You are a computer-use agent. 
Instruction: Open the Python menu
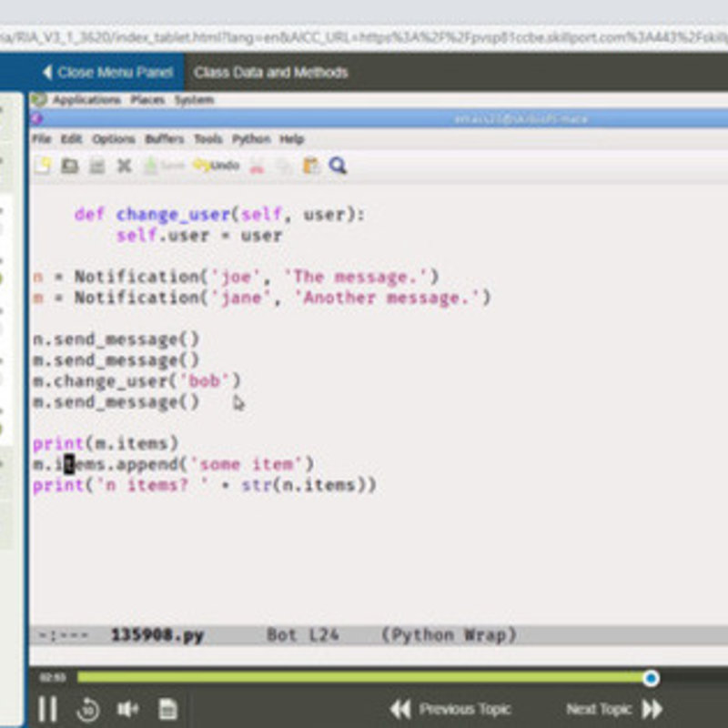[x=251, y=139]
